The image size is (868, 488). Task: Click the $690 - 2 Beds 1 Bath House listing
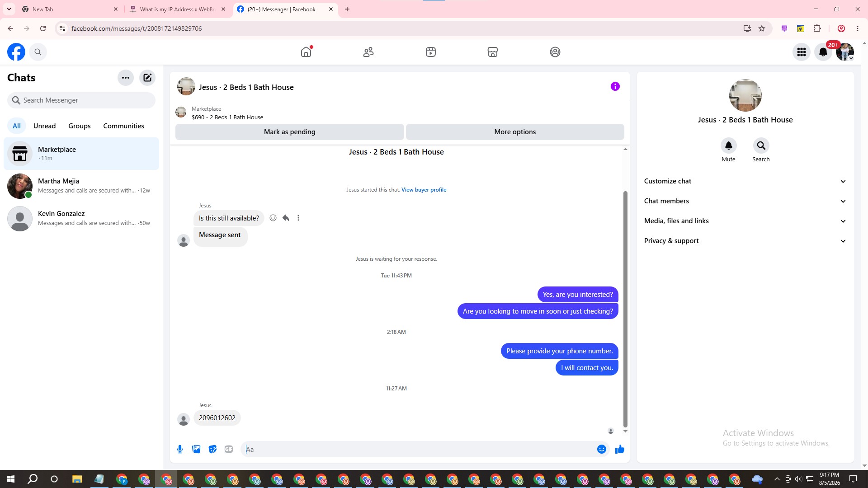coord(227,117)
